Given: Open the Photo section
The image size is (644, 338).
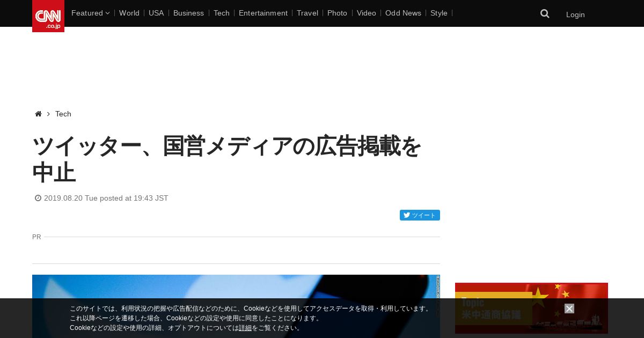Looking at the screenshot, I should pos(337,13).
